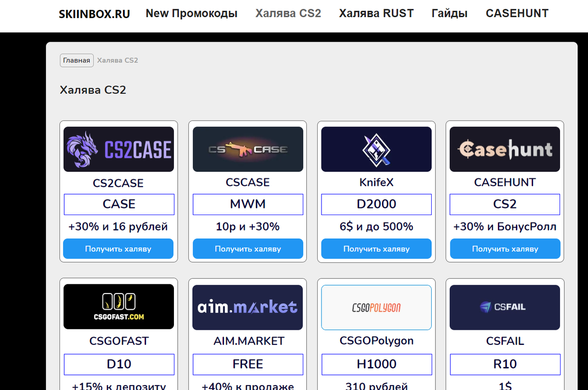Click the '6$ и до 500%' bonus text
The image size is (588, 390).
tap(376, 227)
